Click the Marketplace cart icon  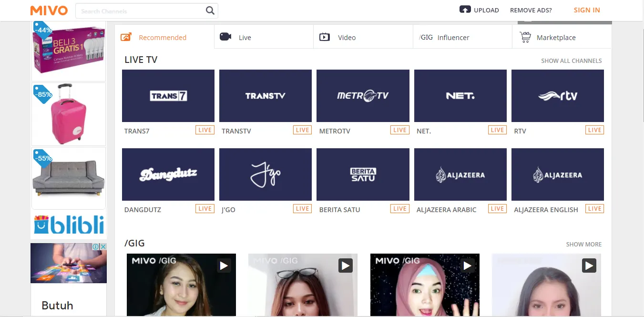pos(525,37)
